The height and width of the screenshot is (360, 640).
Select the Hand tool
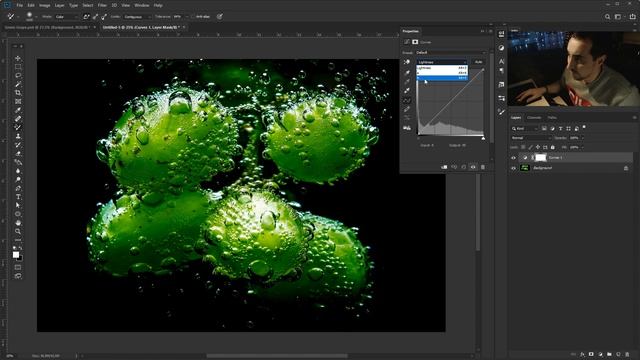coord(18,223)
